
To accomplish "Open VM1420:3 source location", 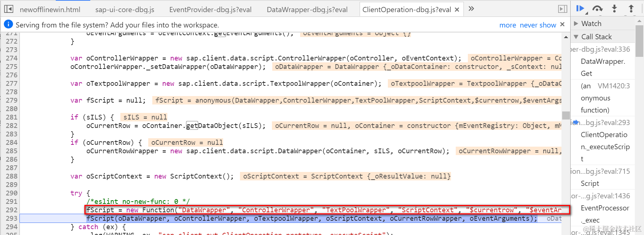I will pyautogui.click(x=614, y=86).
